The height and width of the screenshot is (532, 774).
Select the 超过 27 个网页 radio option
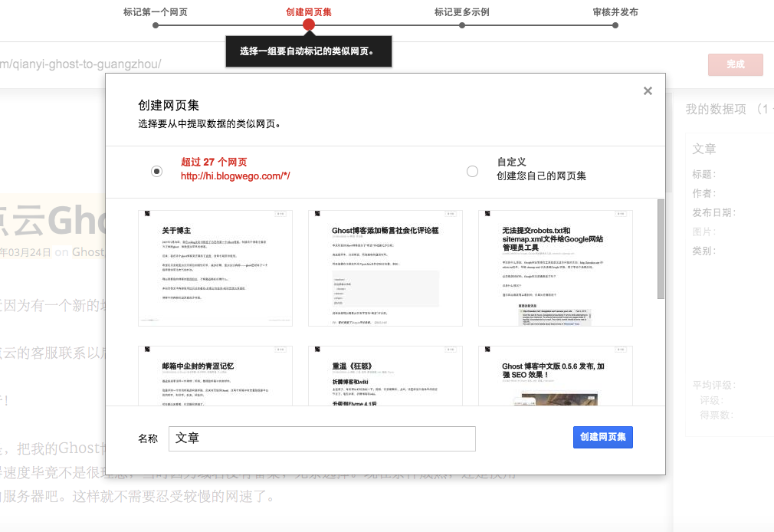pos(156,172)
